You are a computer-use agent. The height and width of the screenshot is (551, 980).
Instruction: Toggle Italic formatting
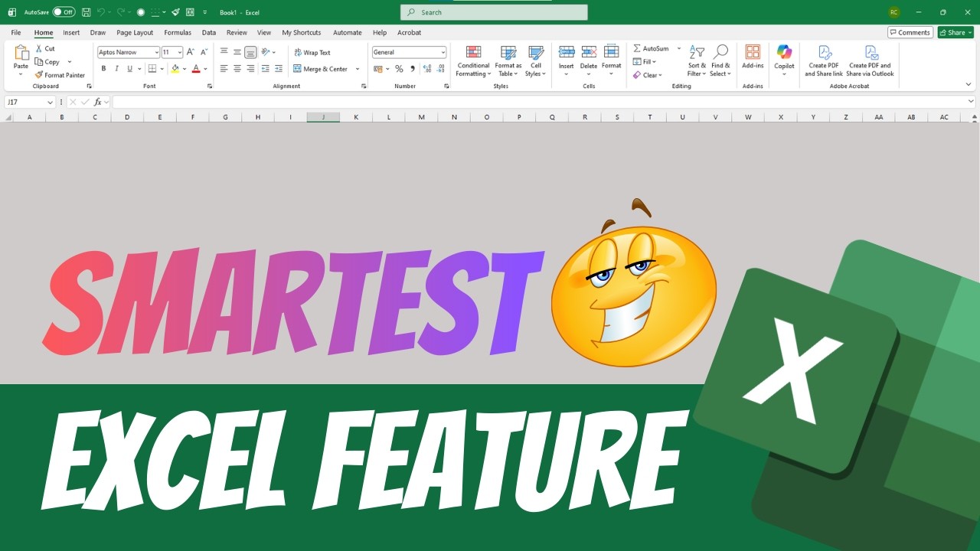point(116,69)
